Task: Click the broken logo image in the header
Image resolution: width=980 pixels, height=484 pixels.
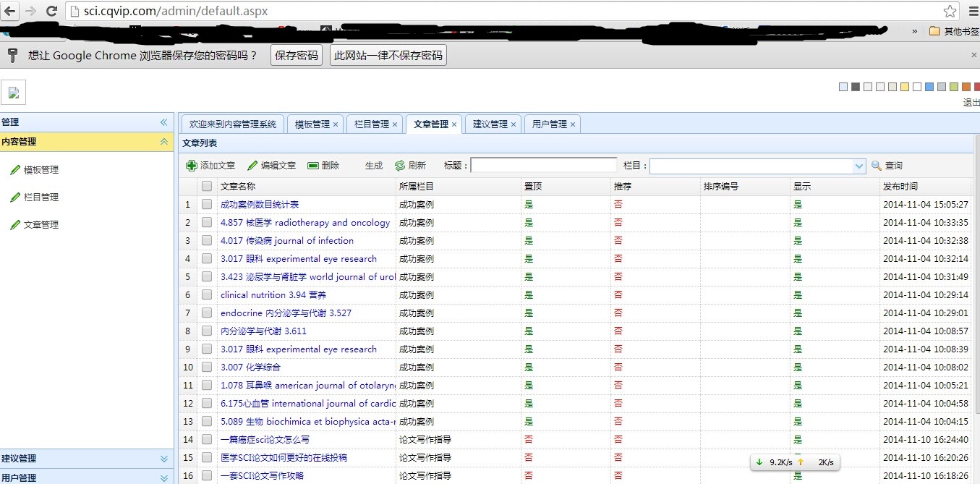Action: click(14, 93)
